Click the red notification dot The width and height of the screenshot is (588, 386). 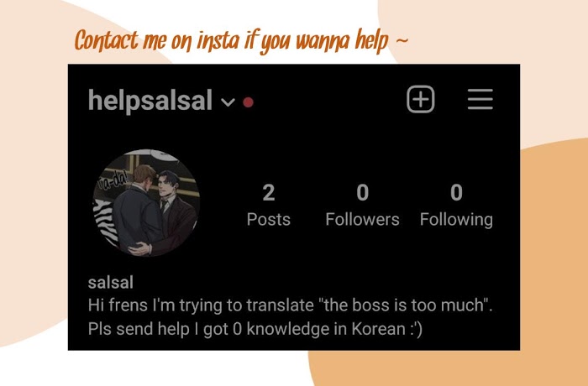(248, 102)
